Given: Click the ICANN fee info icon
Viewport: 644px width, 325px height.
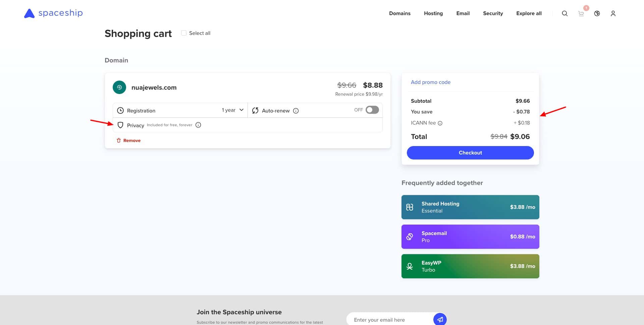Looking at the screenshot, I should 440,123.
